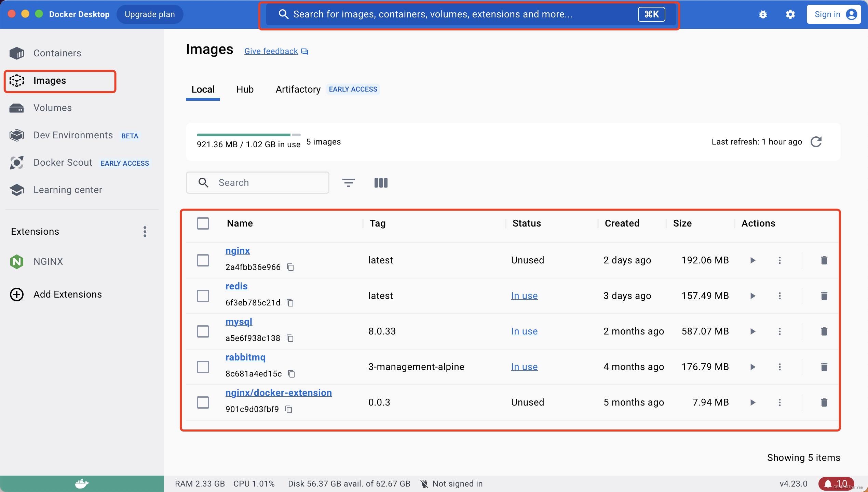Click the Created column header
The image size is (868, 492).
(x=622, y=223)
